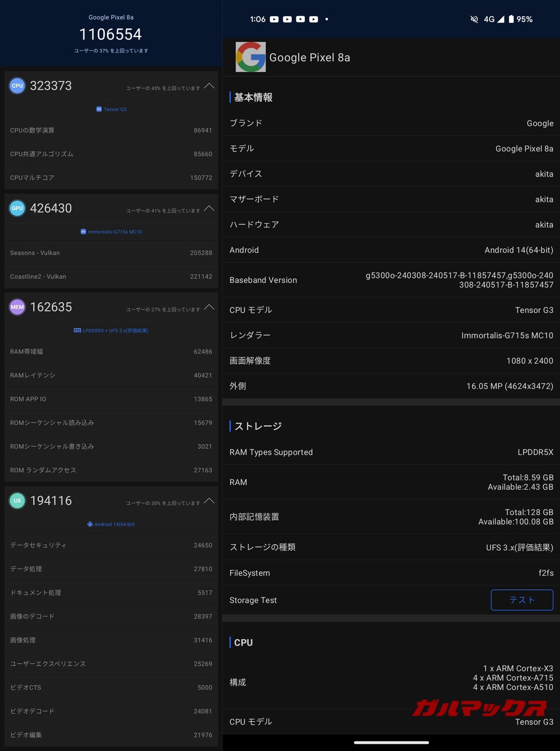Select the Baseband Version row

391,280
